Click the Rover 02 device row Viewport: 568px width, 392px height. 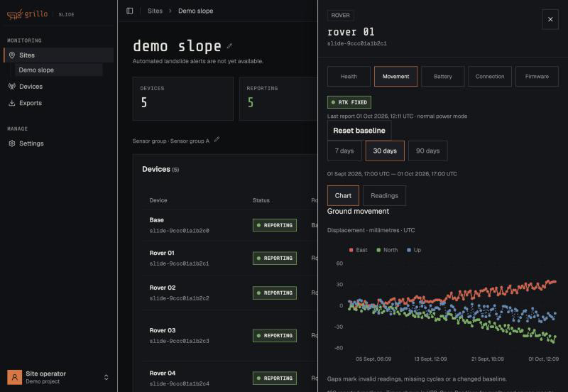tap(229, 293)
